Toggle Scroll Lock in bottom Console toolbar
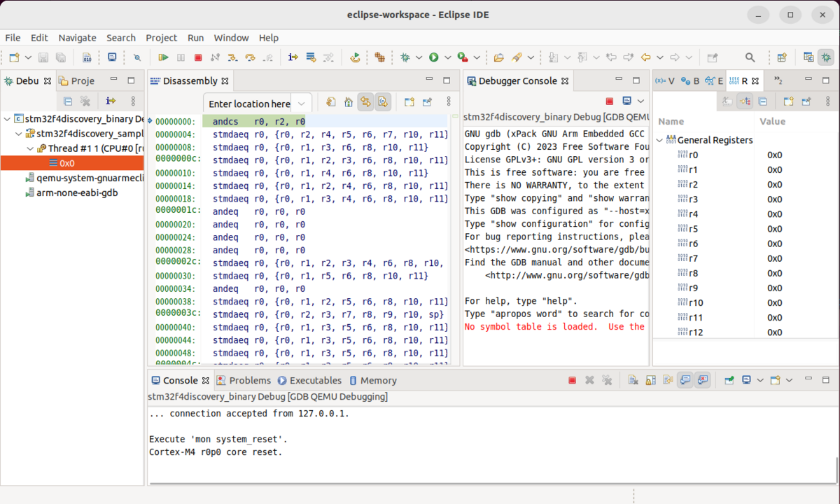Viewport: 840px width, 504px height. pos(650,380)
